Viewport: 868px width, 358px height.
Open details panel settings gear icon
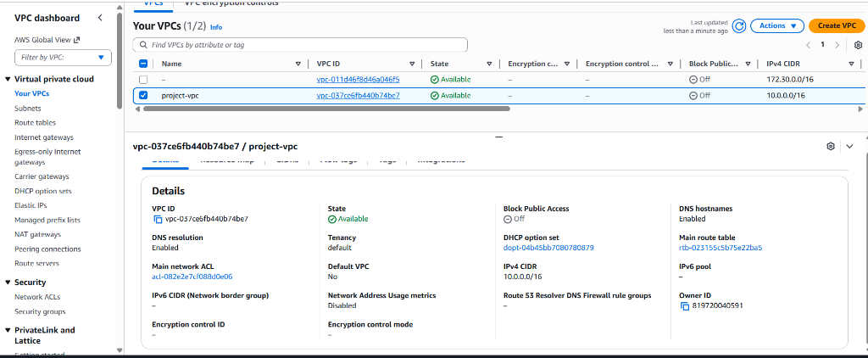tap(831, 146)
